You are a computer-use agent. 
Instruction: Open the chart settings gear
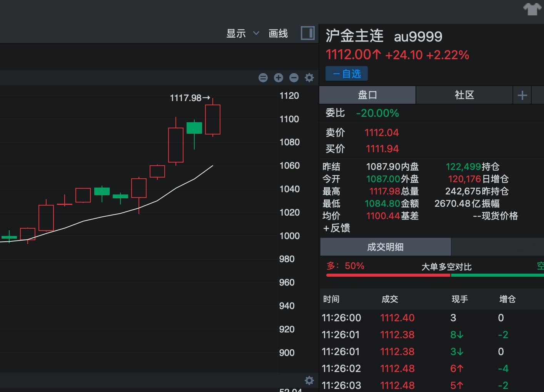(x=309, y=78)
